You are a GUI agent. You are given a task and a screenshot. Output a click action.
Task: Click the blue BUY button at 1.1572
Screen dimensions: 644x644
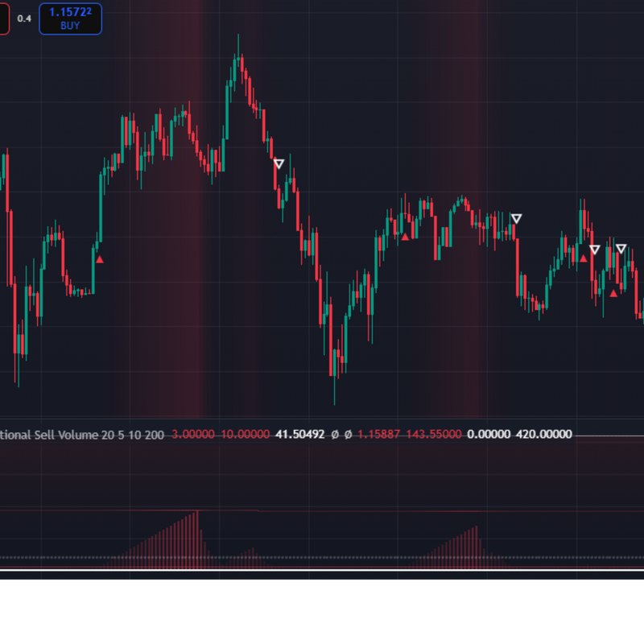(x=70, y=19)
